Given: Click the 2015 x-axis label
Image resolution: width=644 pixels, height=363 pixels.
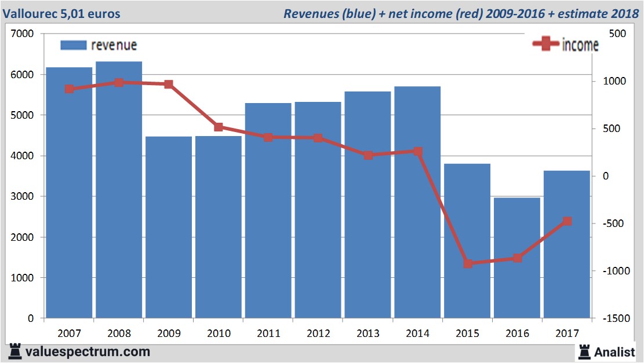Looking at the screenshot, I should point(467,333).
